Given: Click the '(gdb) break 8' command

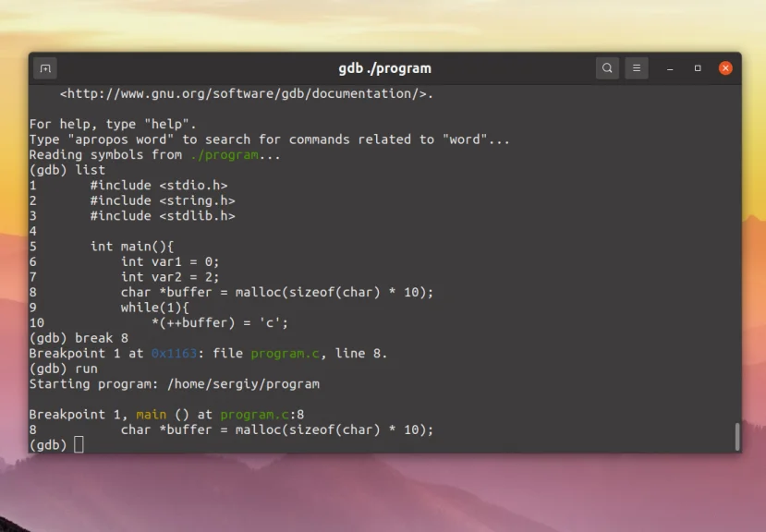Looking at the screenshot, I should (79, 338).
